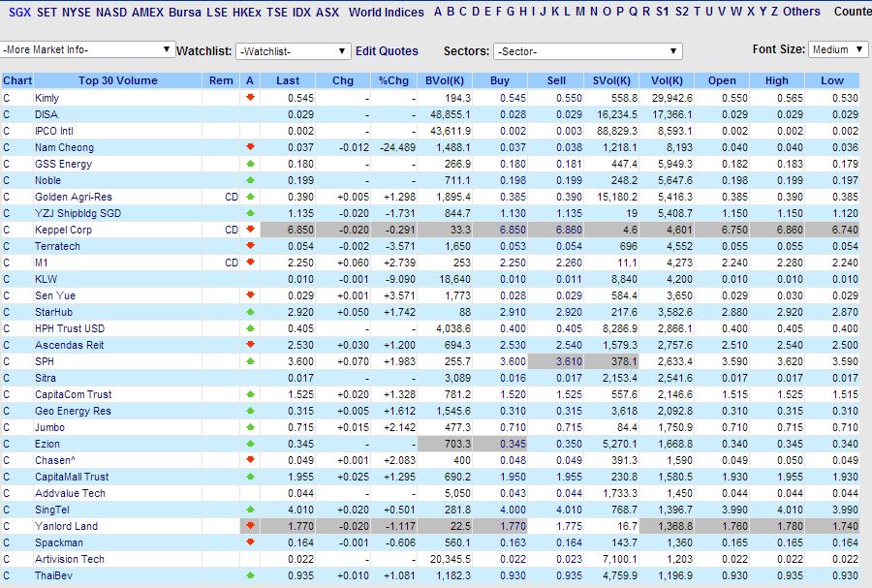Select Ezion stock name
This screenshot has height=588, width=872.
tap(47, 444)
